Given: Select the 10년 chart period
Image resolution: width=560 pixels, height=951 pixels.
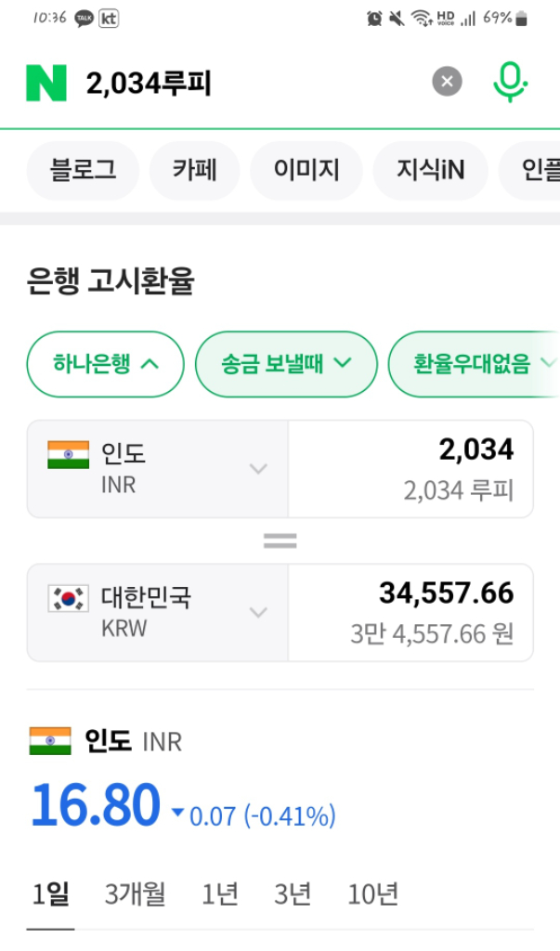Looking at the screenshot, I should tap(372, 894).
